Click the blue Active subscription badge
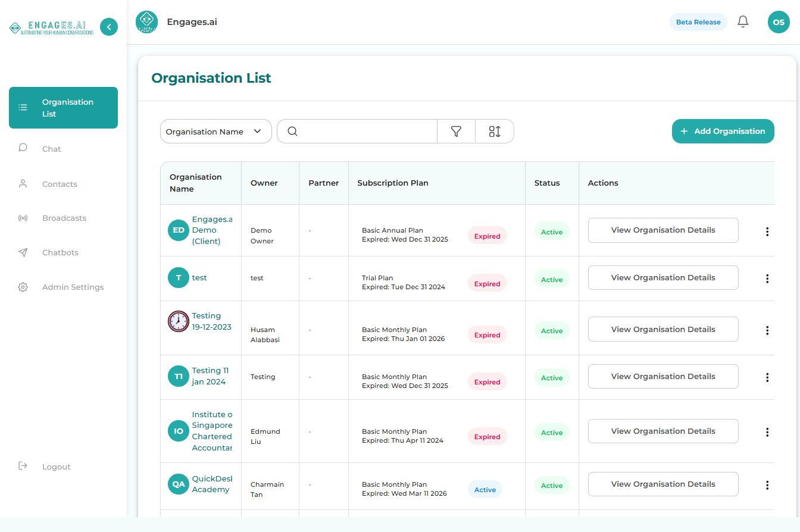800x532 pixels. pyautogui.click(x=485, y=490)
